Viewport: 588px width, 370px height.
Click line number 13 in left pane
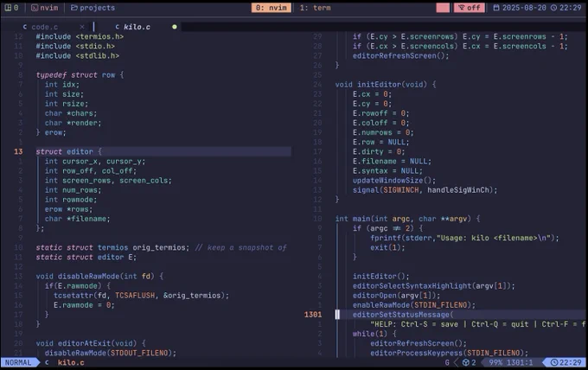pos(18,151)
